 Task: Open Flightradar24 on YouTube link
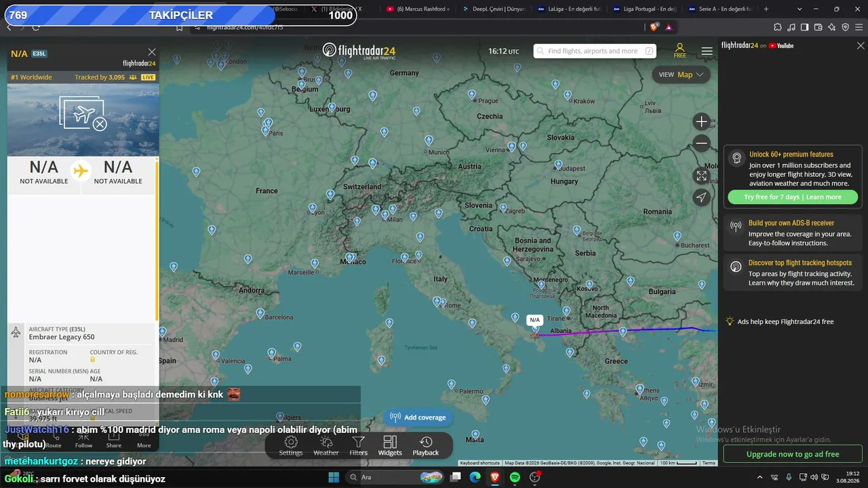pos(757,46)
